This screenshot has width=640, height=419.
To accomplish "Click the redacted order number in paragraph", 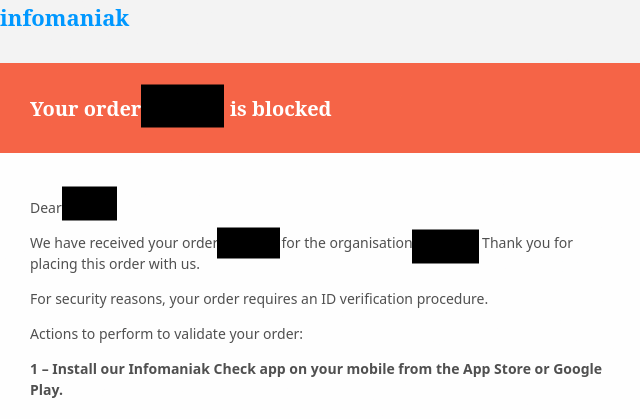I will coord(248,243).
